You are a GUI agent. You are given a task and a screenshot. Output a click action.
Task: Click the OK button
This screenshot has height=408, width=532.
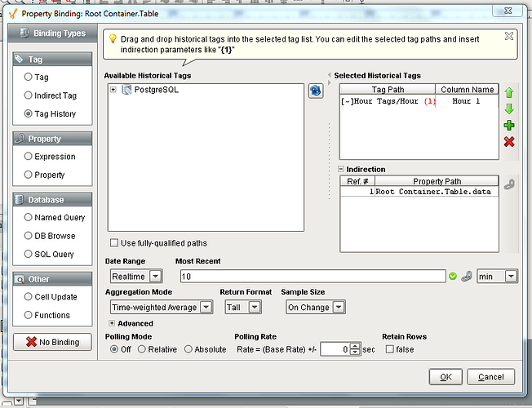pos(446,377)
